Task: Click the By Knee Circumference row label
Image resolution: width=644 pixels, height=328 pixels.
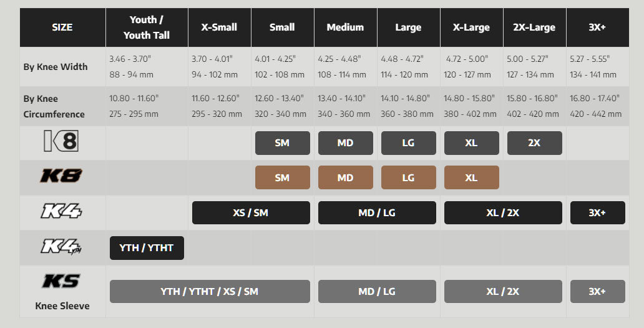Action: point(54,106)
